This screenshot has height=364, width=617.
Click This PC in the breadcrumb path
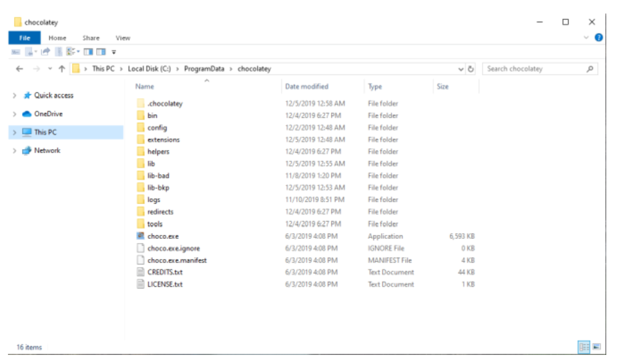click(103, 69)
